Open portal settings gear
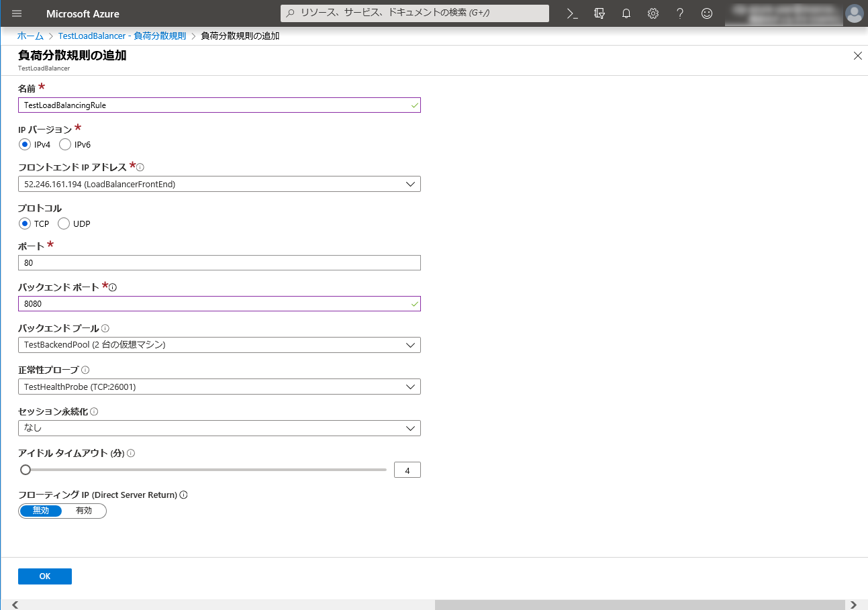The image size is (868, 610). click(653, 13)
